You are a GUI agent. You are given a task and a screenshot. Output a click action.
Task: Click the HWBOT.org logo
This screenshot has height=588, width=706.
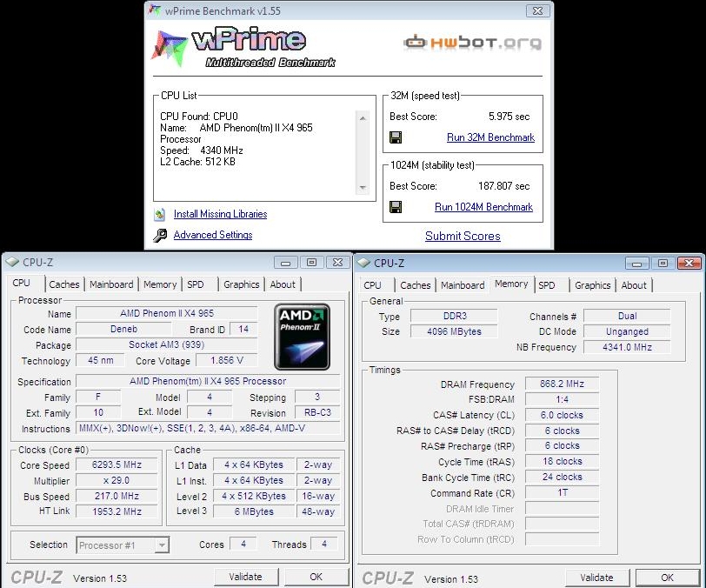[x=472, y=43]
